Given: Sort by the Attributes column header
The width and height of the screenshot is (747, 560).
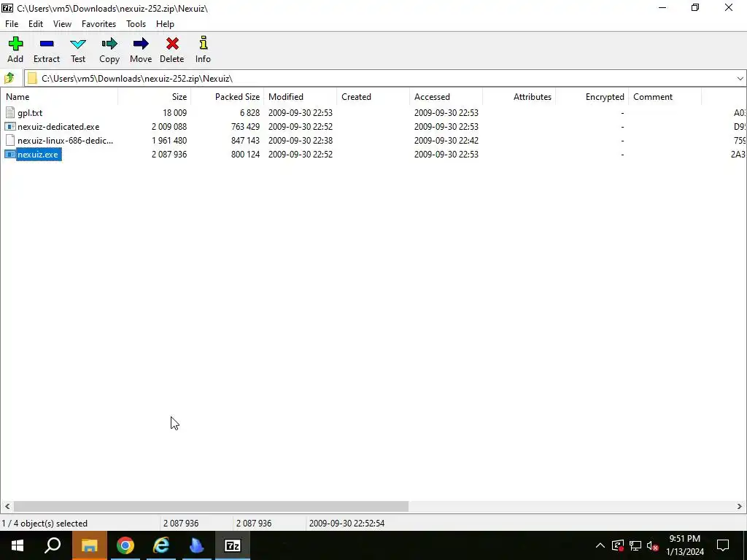Looking at the screenshot, I should pyautogui.click(x=519, y=97).
